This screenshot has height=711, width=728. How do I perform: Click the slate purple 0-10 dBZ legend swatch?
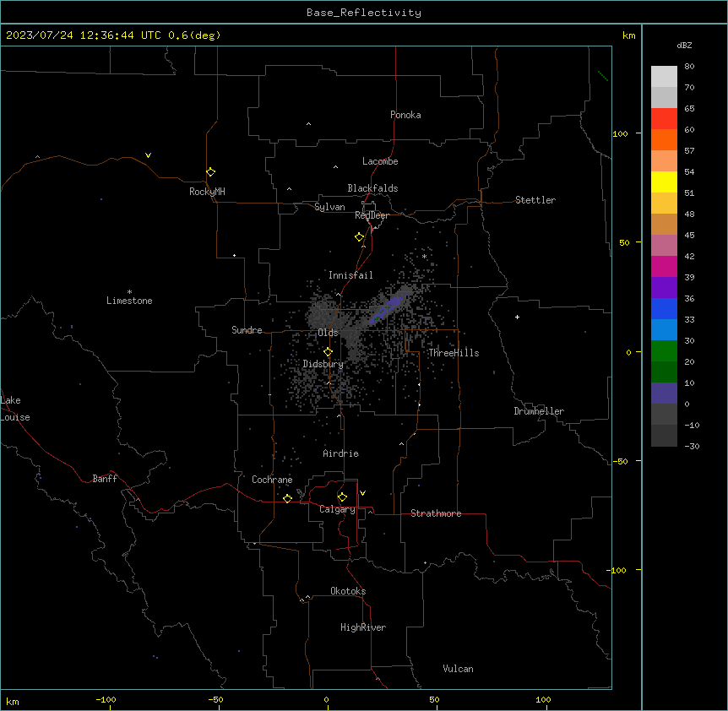[x=664, y=393]
